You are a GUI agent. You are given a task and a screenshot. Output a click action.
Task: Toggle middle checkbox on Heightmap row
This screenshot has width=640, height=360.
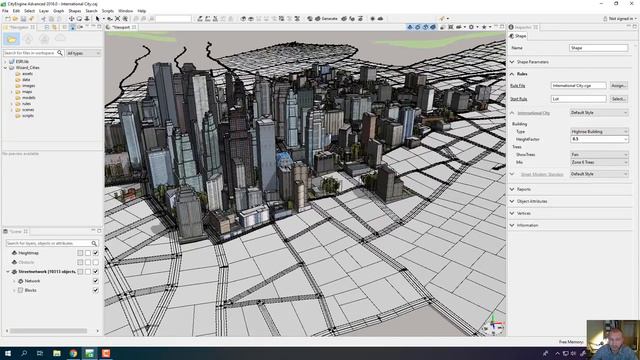point(88,253)
